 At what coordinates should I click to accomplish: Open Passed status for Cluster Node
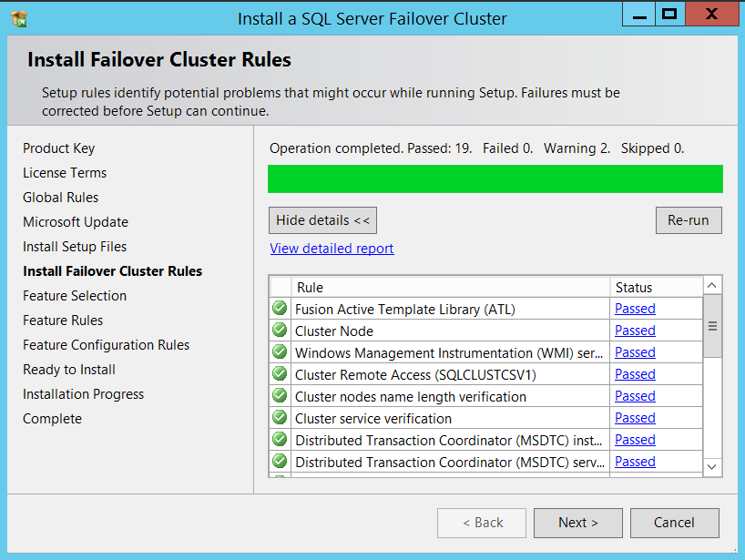[x=635, y=331]
